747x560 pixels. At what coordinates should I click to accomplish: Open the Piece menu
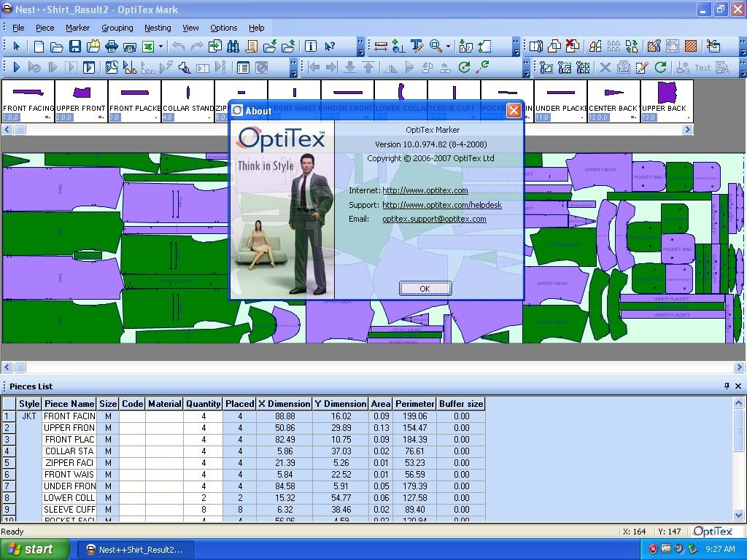point(44,28)
